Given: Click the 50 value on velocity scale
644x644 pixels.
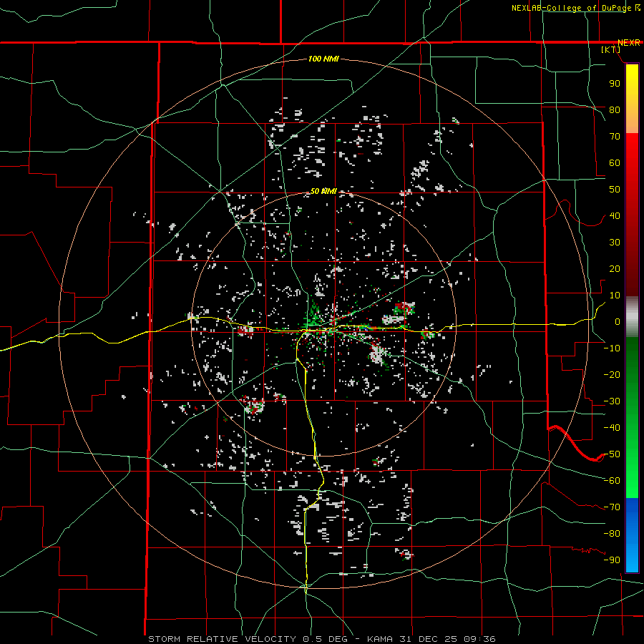Looking at the screenshot, I should click(615, 190).
